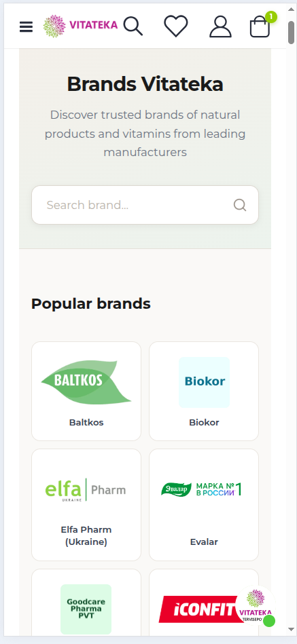
Task: Open user account icon
Action: 220,26
